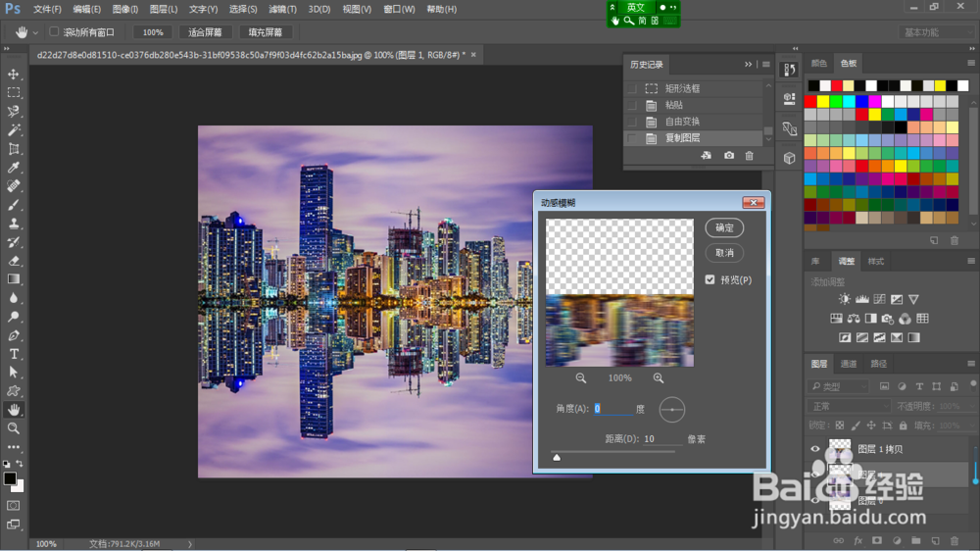Open the 类型 layer filter dropdown
The height and width of the screenshot is (551, 980).
(x=838, y=386)
